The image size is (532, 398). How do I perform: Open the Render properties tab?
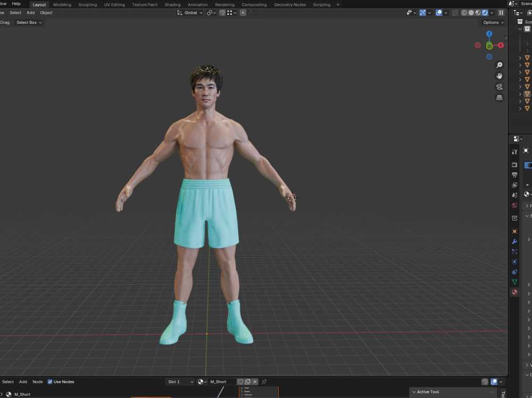[x=514, y=164]
